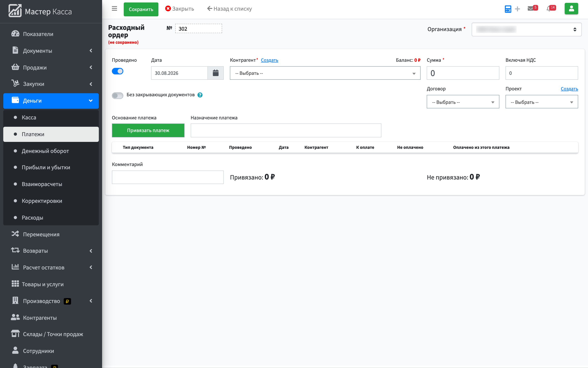Click the Привязать платеж button
The height and width of the screenshot is (368, 588).
pyautogui.click(x=148, y=130)
